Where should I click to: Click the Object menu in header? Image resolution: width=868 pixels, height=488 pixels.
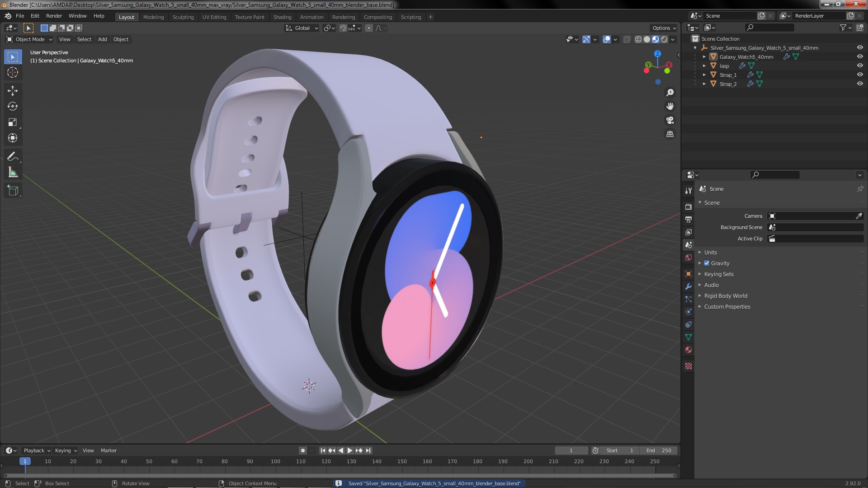(120, 39)
